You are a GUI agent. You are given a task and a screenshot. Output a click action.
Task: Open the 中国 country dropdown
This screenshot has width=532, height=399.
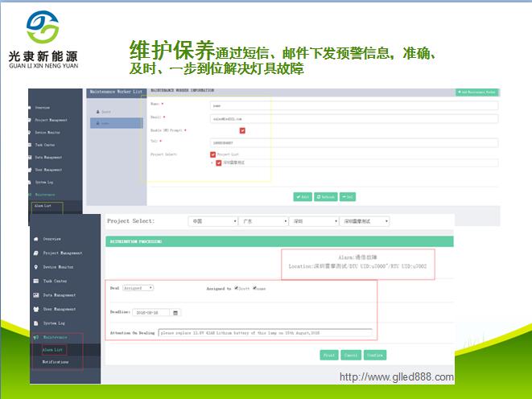tap(212, 221)
